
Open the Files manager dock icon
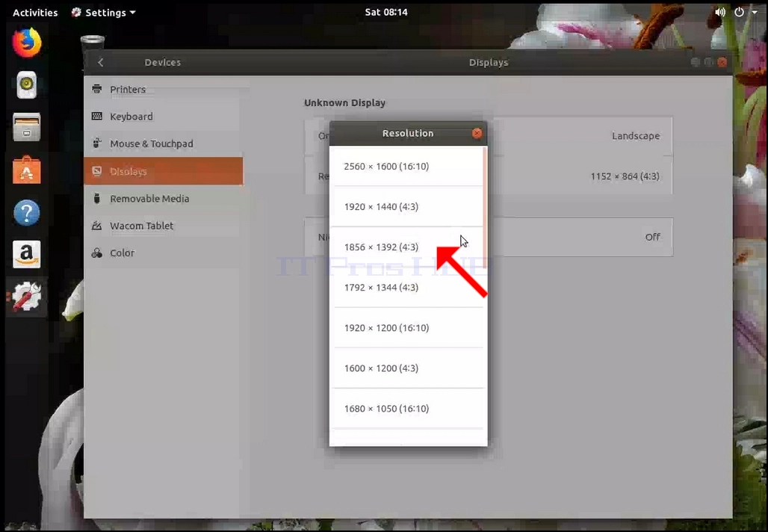(x=26, y=127)
